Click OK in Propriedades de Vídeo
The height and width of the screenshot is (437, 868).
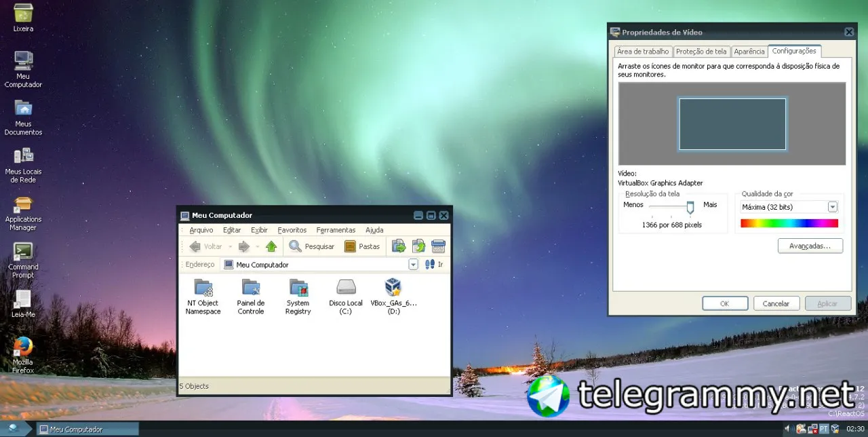pos(725,303)
